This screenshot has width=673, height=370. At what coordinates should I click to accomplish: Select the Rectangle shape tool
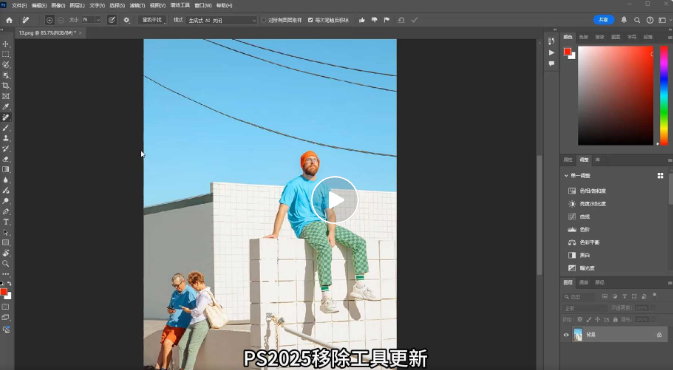(x=6, y=243)
